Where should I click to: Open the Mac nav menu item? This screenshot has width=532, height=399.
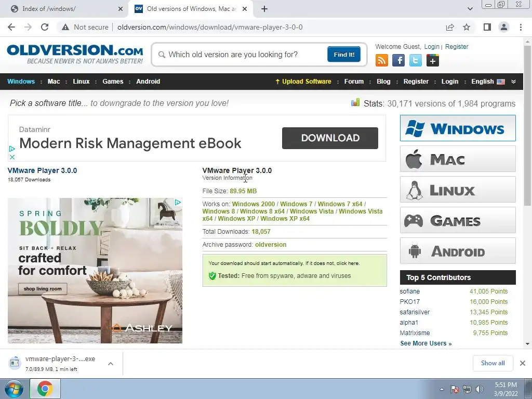[x=54, y=82]
